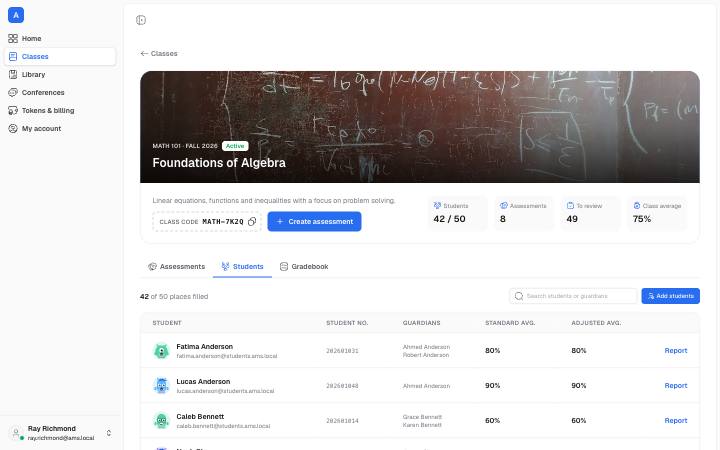
Task: Click the Assessments stat card showing 8
Action: point(523,213)
